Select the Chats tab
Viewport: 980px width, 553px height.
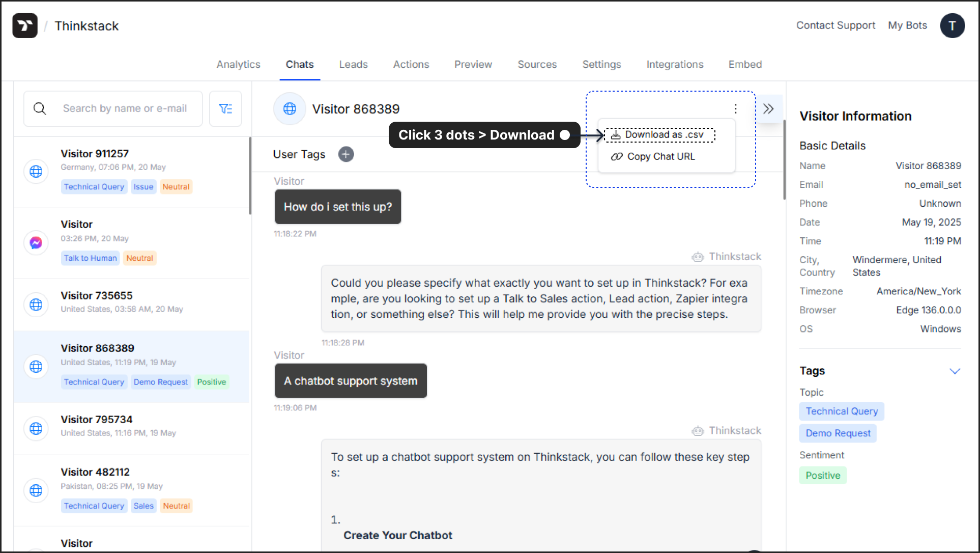[300, 65]
